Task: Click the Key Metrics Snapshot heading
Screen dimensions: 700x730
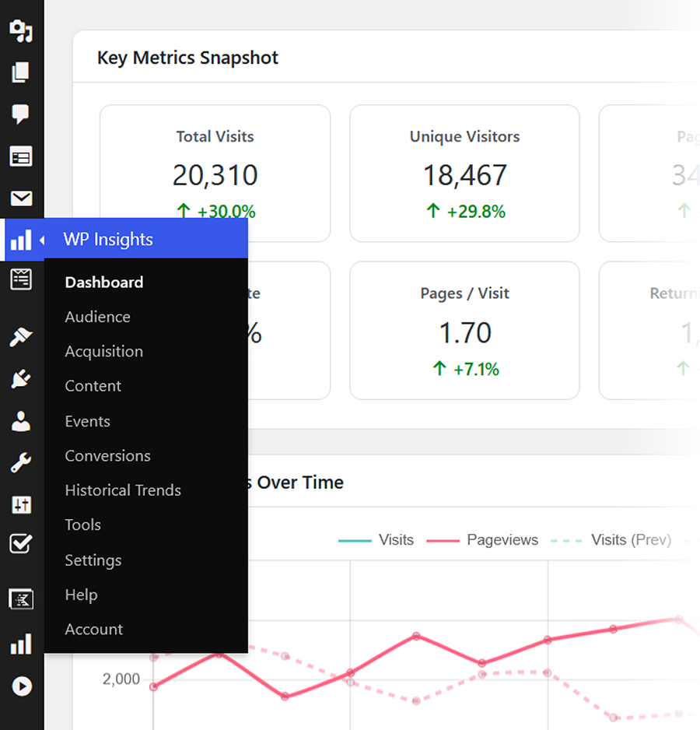Action: (187, 58)
